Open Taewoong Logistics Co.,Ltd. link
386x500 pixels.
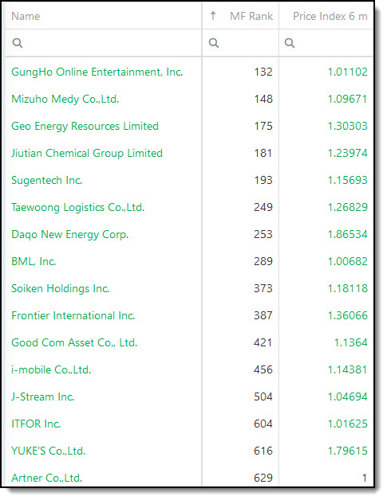[78, 207]
